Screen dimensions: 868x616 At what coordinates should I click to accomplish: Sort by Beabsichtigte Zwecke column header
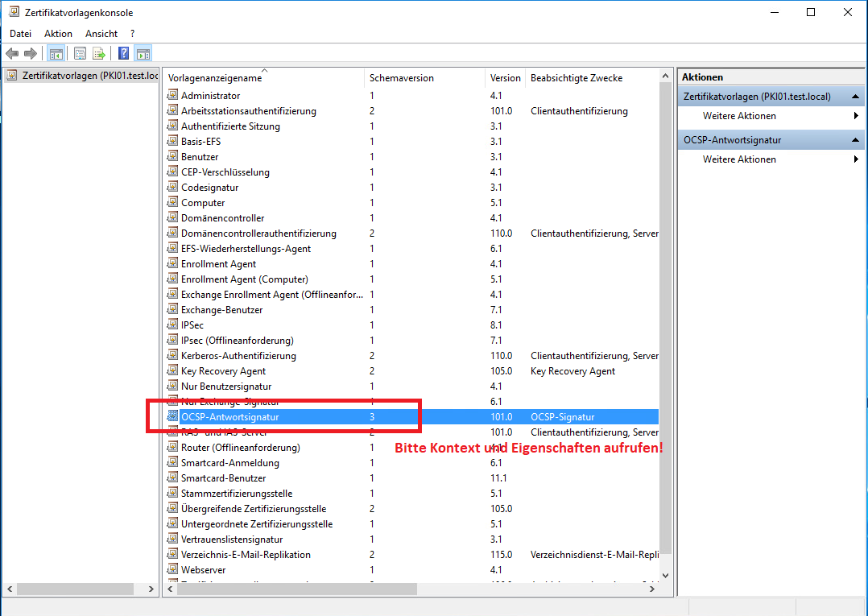[576, 78]
